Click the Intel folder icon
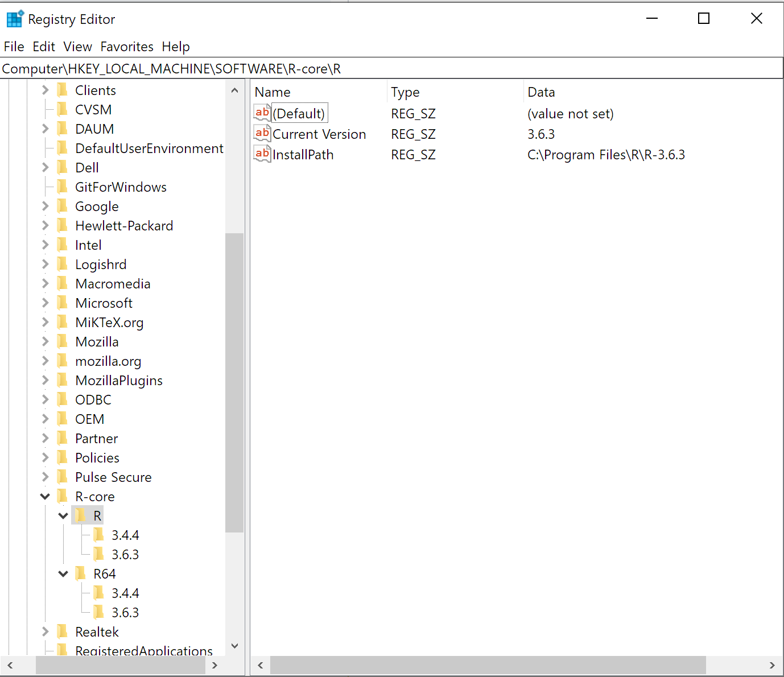Screen dimensions: 784x677 coord(63,245)
